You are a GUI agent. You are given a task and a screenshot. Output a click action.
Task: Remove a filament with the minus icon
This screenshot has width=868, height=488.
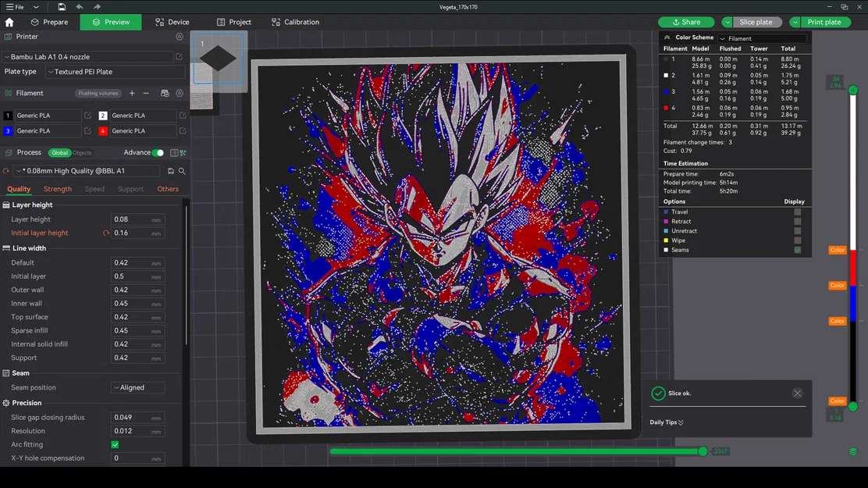click(x=145, y=93)
